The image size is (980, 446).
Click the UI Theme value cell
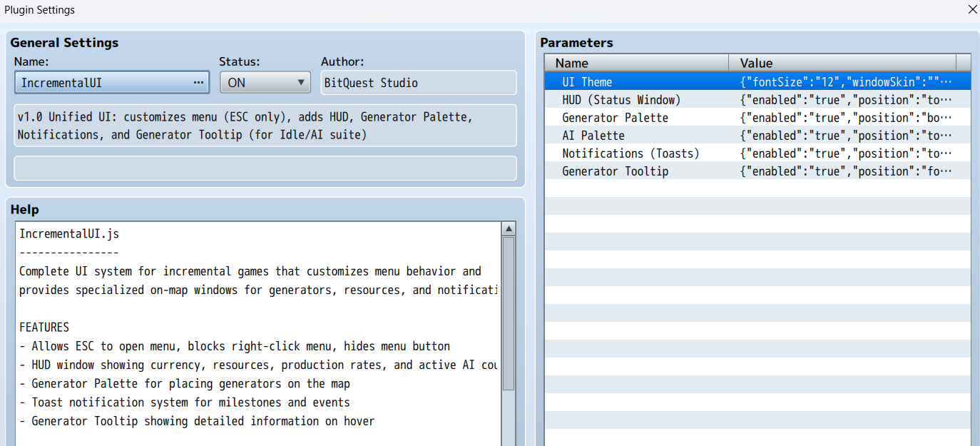[x=846, y=82]
